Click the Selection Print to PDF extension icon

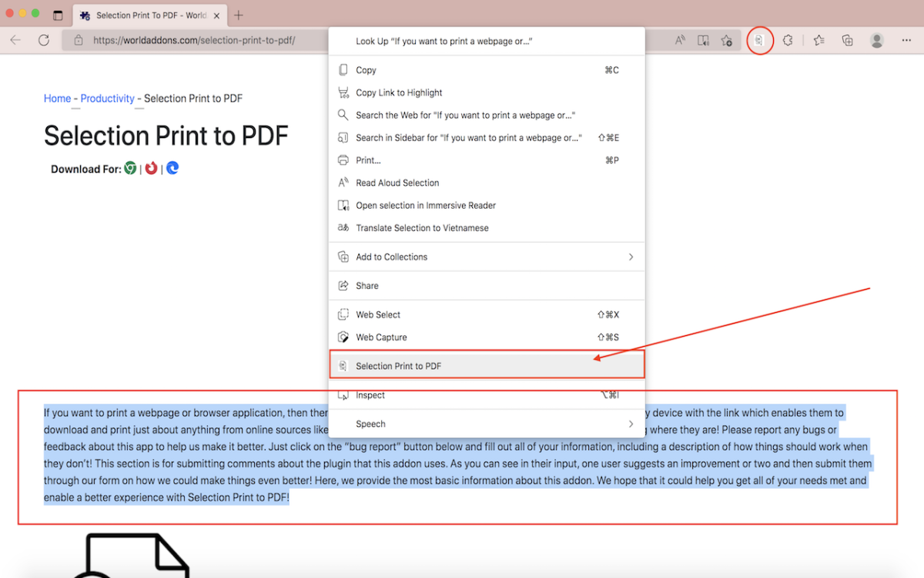click(x=759, y=40)
